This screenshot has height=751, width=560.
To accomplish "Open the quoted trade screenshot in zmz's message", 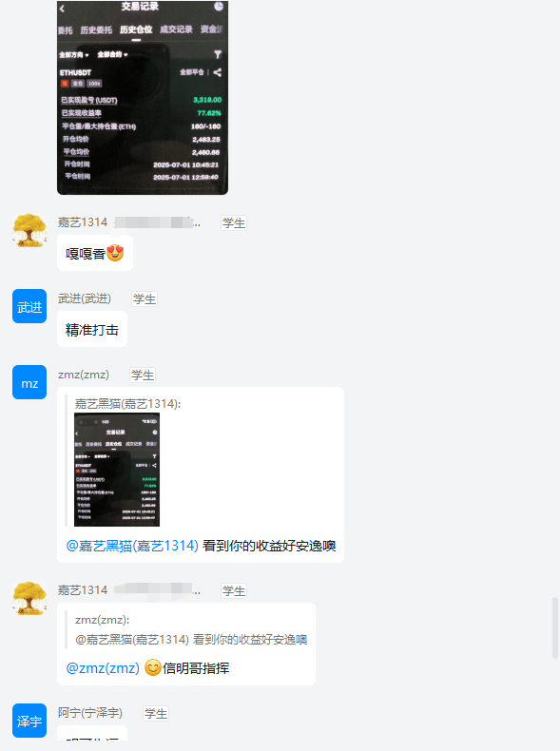I will coord(117,470).
